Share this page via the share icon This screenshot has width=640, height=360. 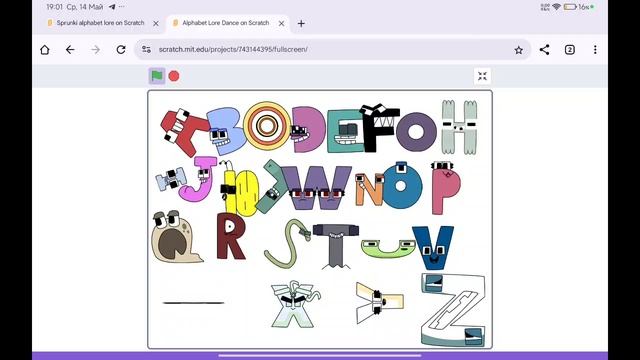coord(544,50)
